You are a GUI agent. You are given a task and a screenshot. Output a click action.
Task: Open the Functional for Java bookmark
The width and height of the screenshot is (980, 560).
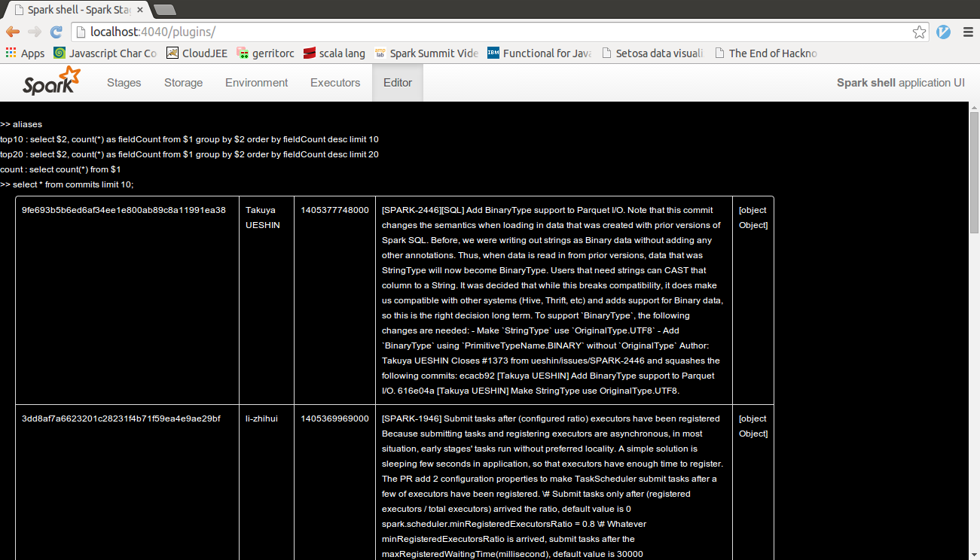539,53
